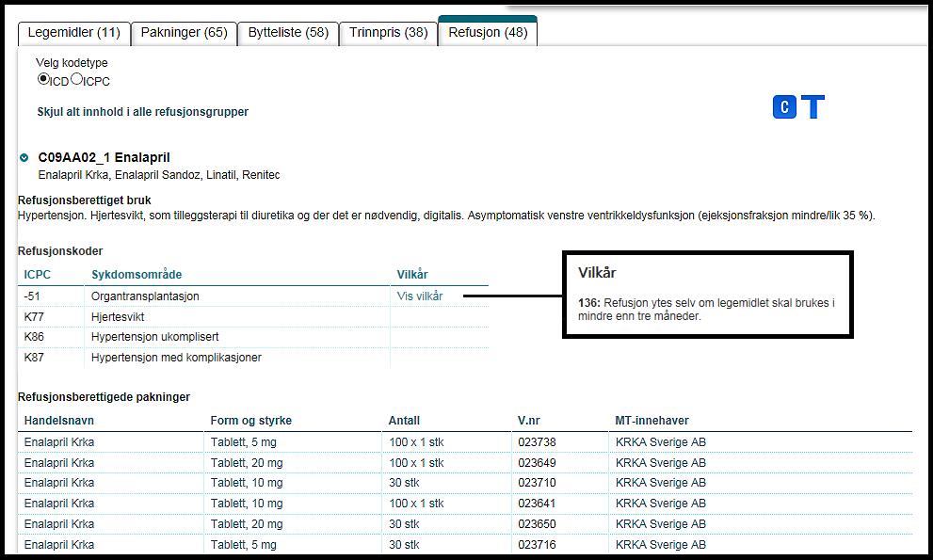933x560 pixels.
Task: Switch to the Pakninger (65) tab
Action: [184, 33]
